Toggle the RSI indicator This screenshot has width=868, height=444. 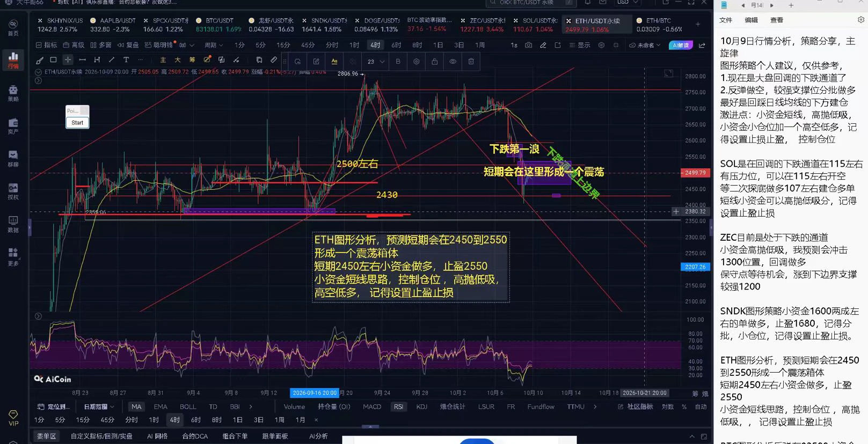pyautogui.click(x=399, y=407)
